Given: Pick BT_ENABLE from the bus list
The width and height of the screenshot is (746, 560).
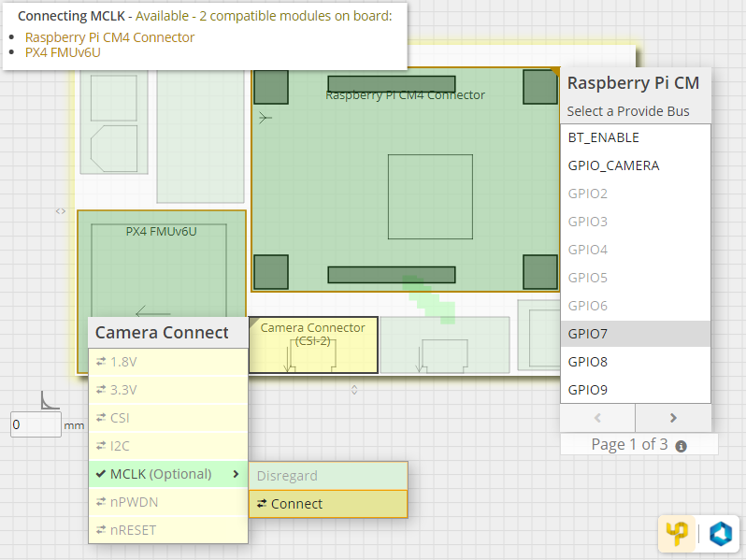Looking at the screenshot, I should pyautogui.click(x=635, y=137).
